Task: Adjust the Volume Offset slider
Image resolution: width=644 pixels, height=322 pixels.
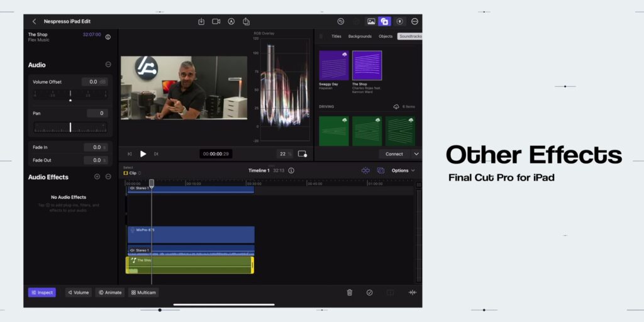Action: (x=70, y=96)
